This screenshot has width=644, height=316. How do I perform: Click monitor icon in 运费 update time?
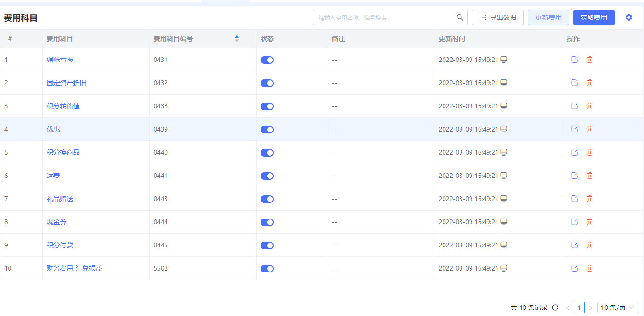coord(504,176)
